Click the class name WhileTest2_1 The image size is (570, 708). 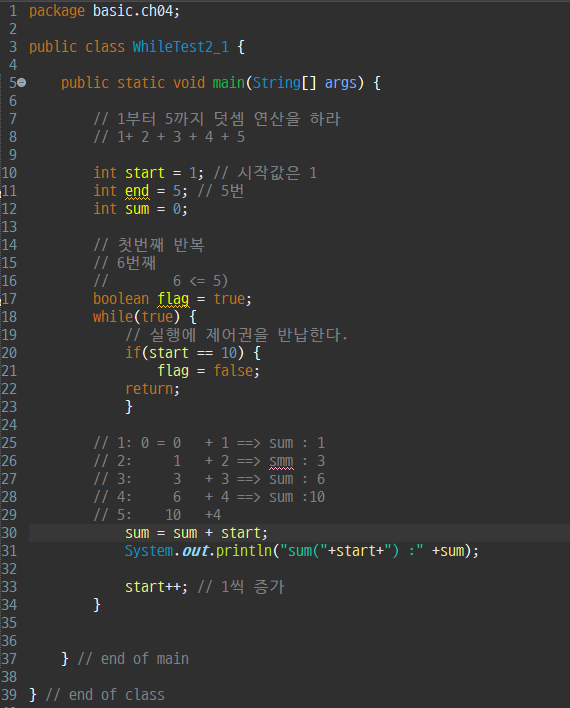(x=181, y=47)
